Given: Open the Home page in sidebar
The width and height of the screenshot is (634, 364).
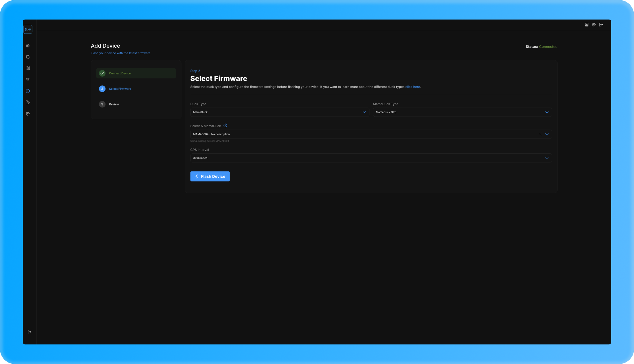Looking at the screenshot, I should click(x=28, y=46).
